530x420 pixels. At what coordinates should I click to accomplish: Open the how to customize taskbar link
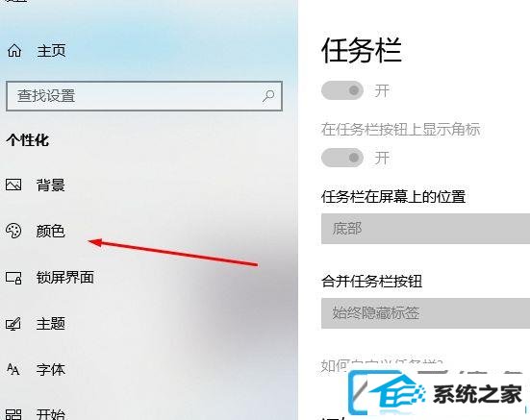382,365
